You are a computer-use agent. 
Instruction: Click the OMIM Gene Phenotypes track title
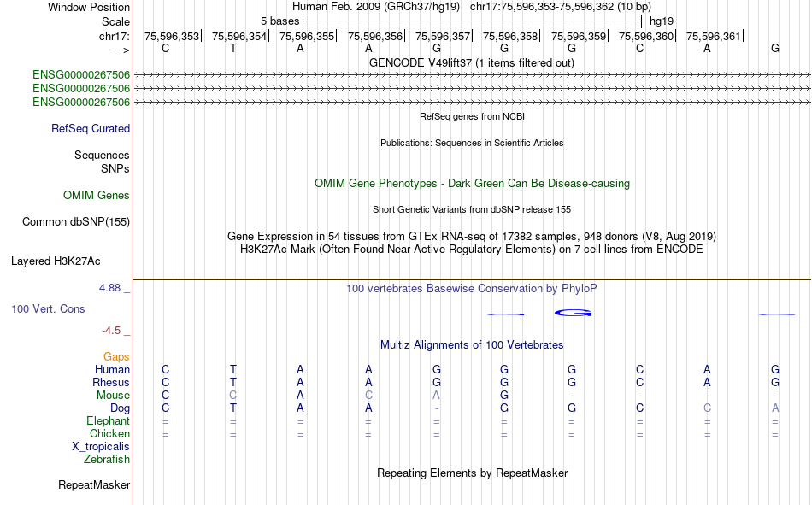[x=473, y=184]
